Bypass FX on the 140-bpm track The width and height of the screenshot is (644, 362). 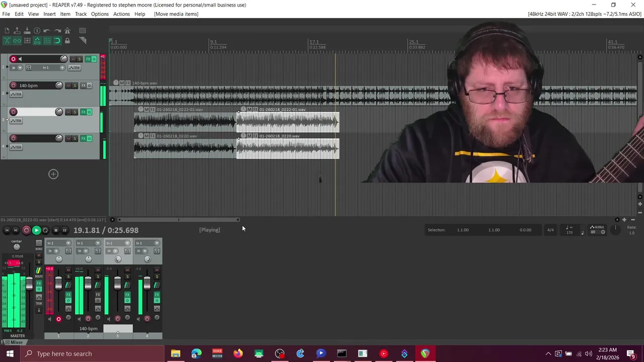(90, 85)
